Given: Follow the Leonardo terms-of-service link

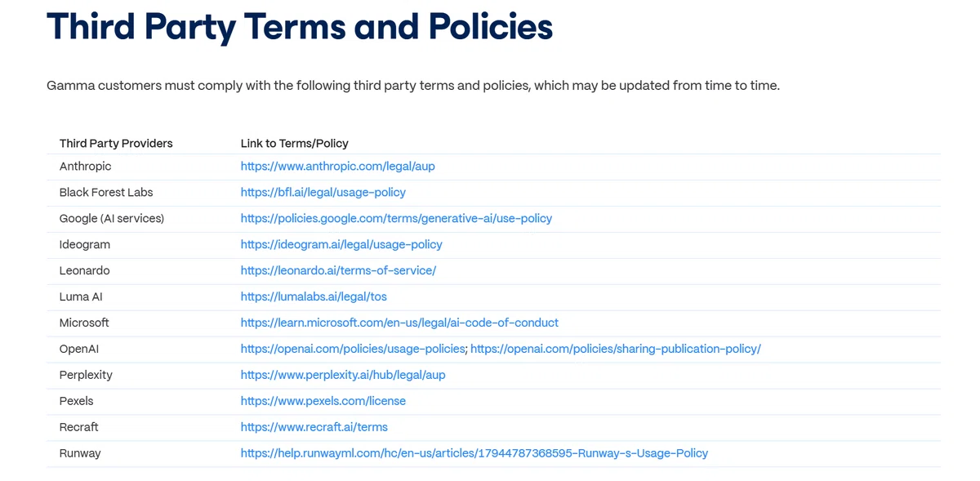Looking at the screenshot, I should 338,270.
